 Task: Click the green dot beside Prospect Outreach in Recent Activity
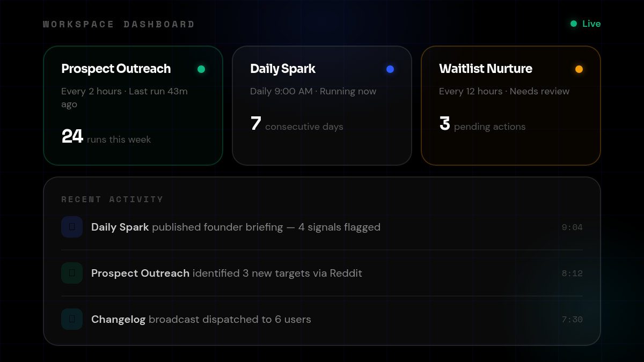[71, 273]
